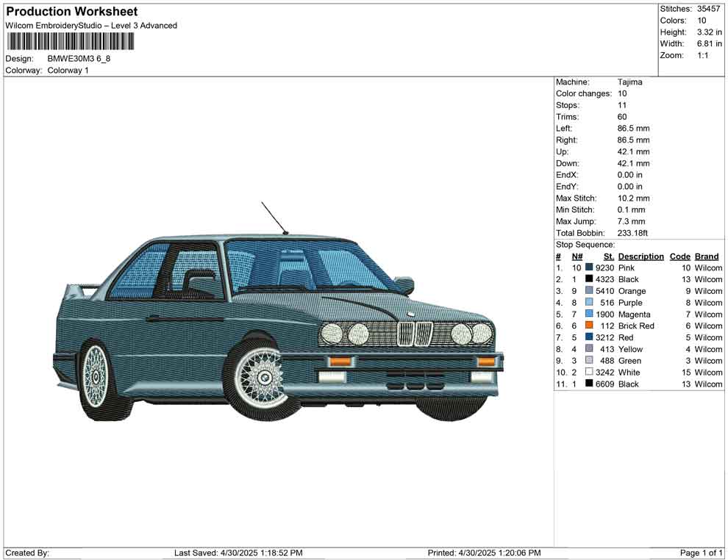
Task: Select the White thread color swatch
Action: (589, 373)
